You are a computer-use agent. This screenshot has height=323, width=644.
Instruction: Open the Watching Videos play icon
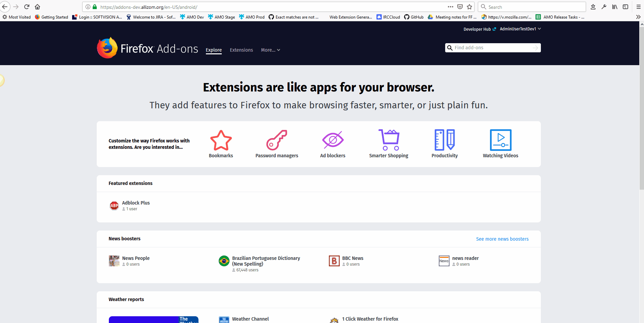(x=501, y=140)
